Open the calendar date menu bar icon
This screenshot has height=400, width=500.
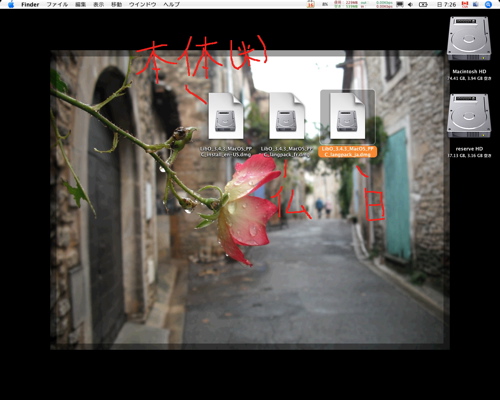pos(311,4)
